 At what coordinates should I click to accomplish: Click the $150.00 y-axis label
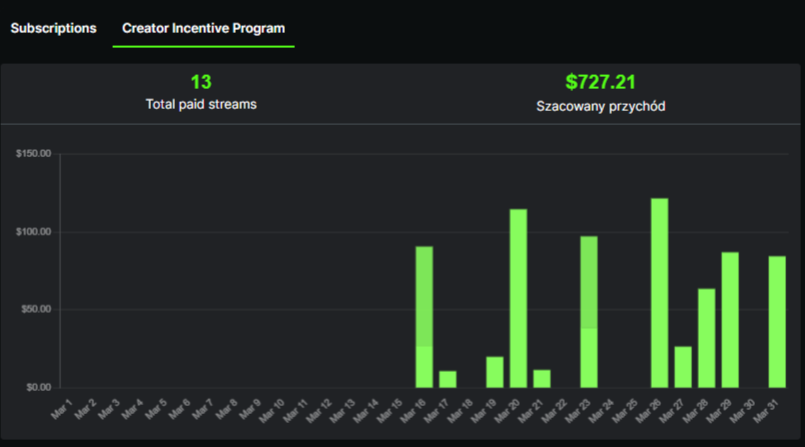[x=33, y=154]
